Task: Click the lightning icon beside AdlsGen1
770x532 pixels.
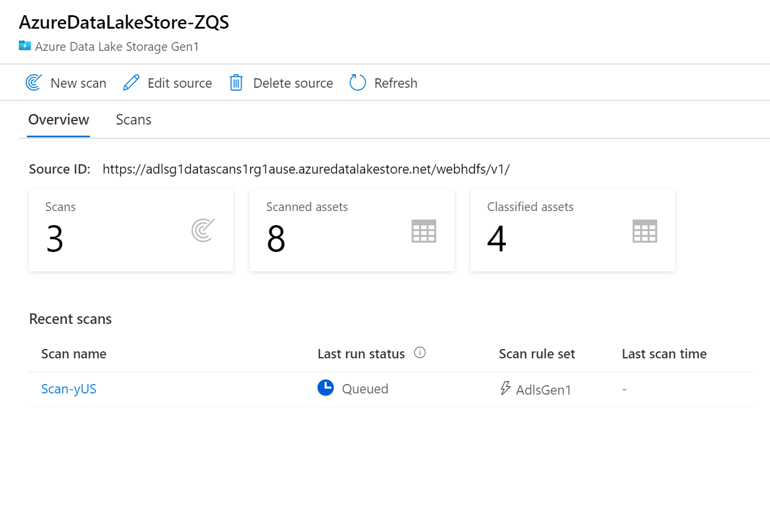Action: pos(506,388)
